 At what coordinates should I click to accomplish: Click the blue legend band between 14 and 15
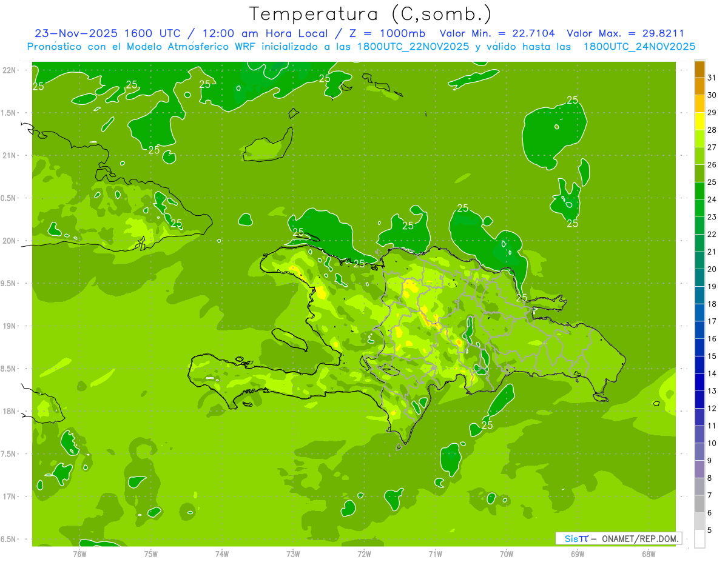click(x=699, y=365)
